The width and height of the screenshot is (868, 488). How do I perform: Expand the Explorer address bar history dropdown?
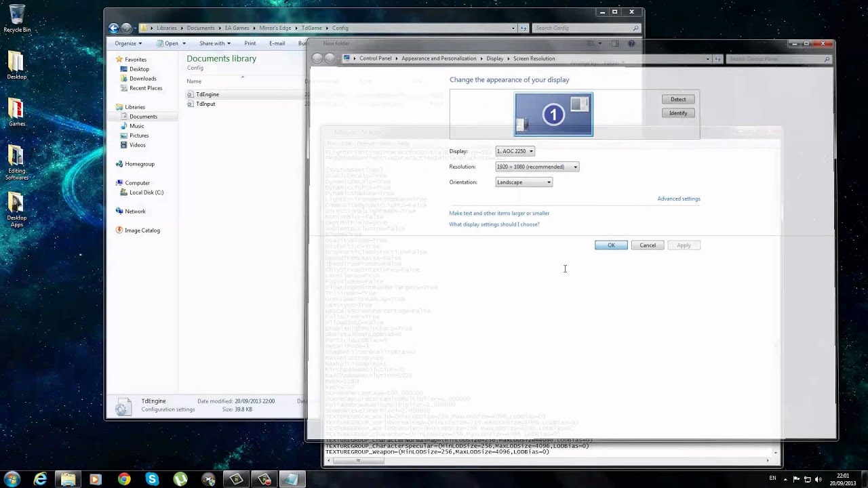click(x=513, y=28)
